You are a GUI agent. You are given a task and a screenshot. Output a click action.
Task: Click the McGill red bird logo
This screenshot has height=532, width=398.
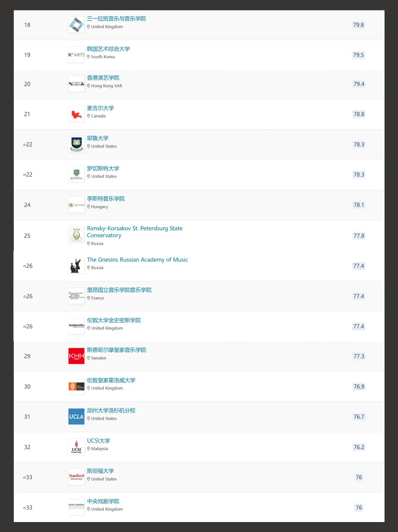click(76, 114)
